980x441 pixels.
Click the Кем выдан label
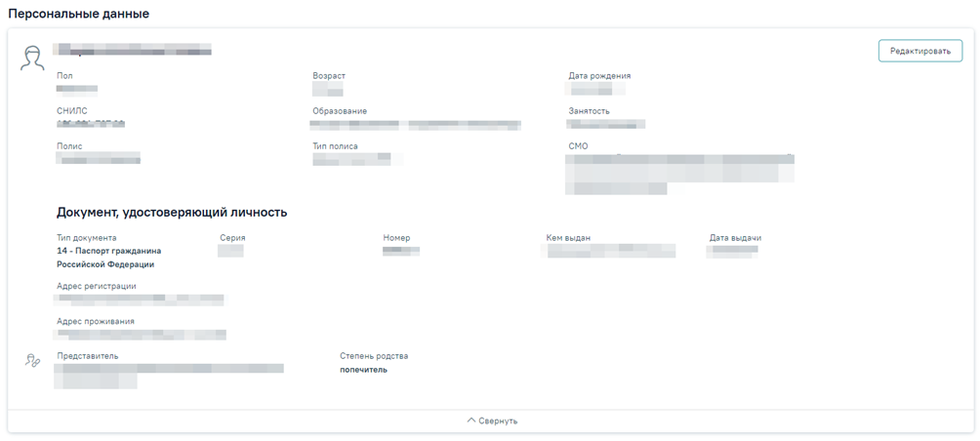[568, 238]
